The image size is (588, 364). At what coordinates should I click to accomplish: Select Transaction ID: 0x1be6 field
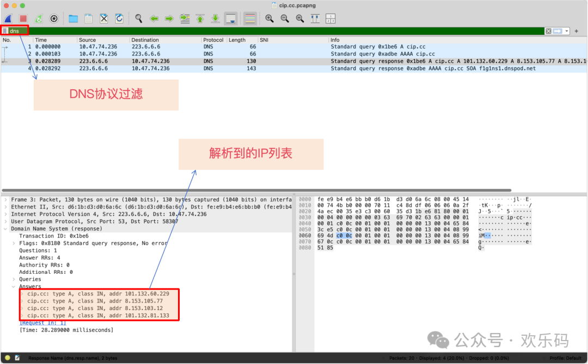coord(53,236)
